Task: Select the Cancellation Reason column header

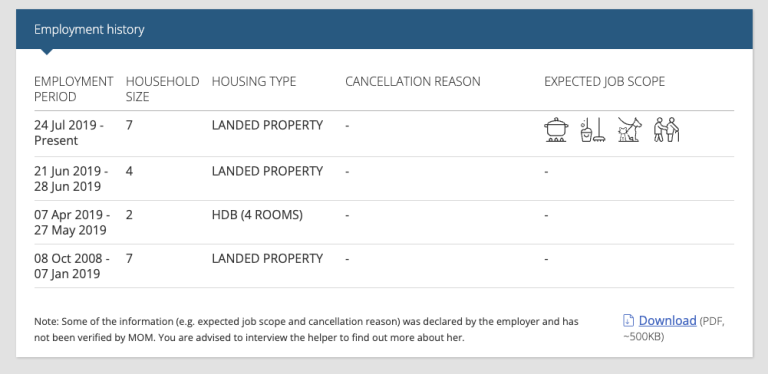Action: (412, 81)
